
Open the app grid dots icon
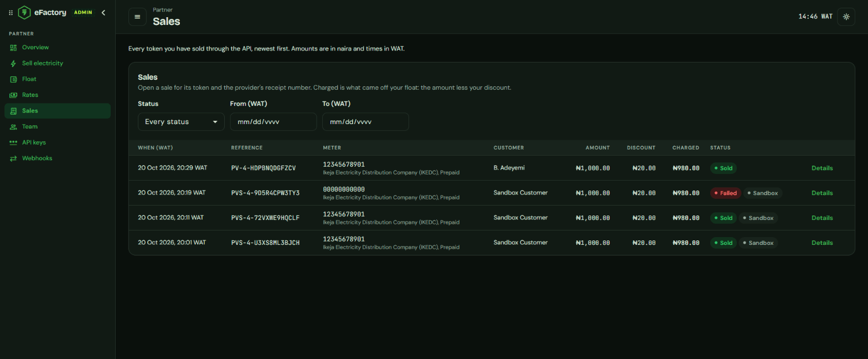click(11, 13)
